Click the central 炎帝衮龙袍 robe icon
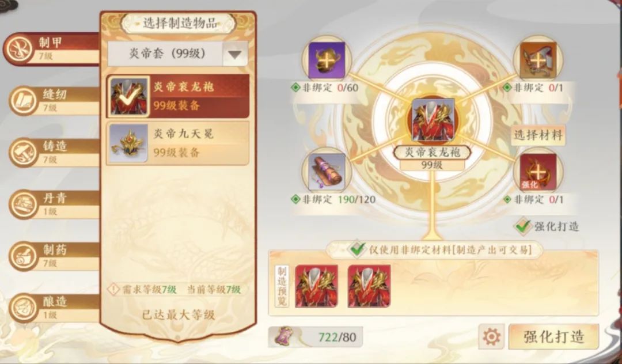 click(x=432, y=120)
